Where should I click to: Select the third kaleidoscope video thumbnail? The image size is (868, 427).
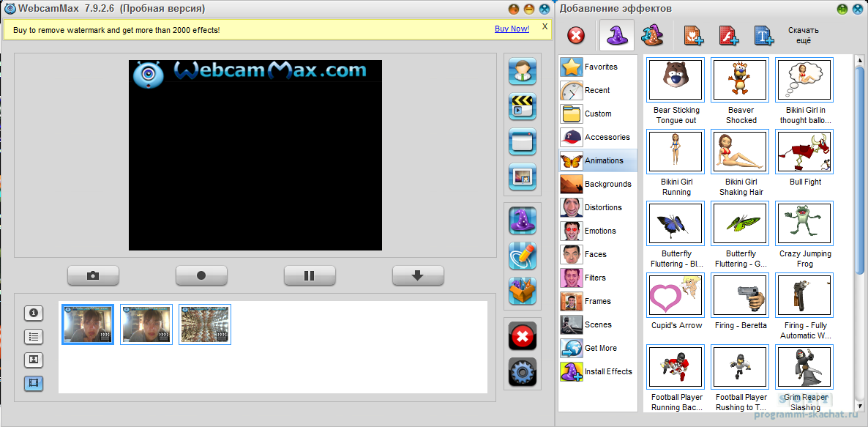[x=205, y=324]
